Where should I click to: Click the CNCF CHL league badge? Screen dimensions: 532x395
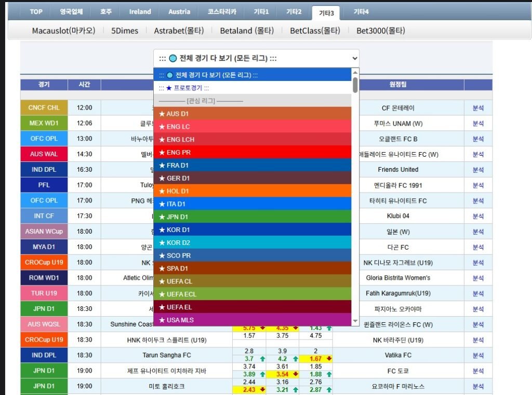click(x=44, y=108)
